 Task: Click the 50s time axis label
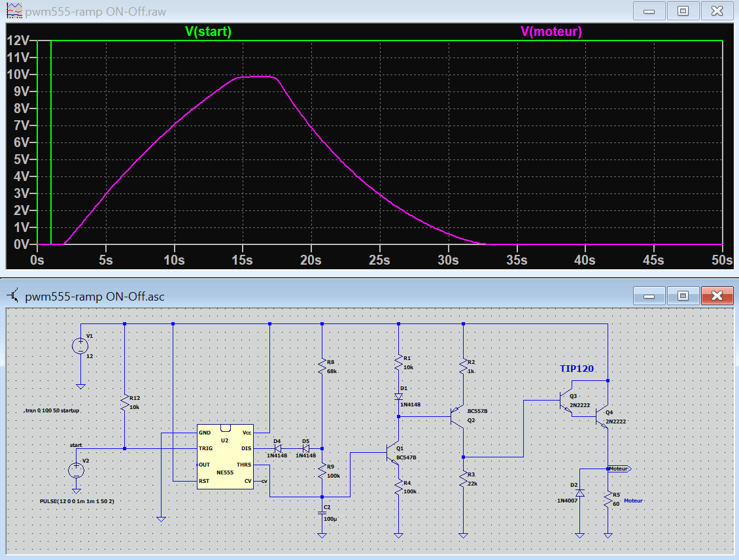click(721, 260)
